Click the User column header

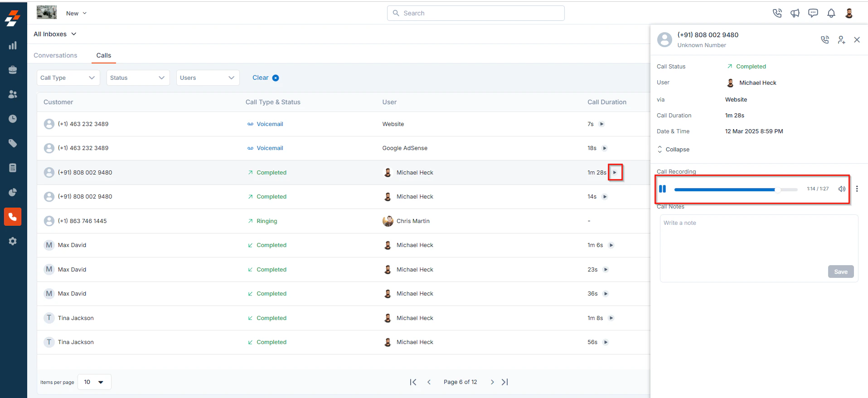pyautogui.click(x=389, y=102)
